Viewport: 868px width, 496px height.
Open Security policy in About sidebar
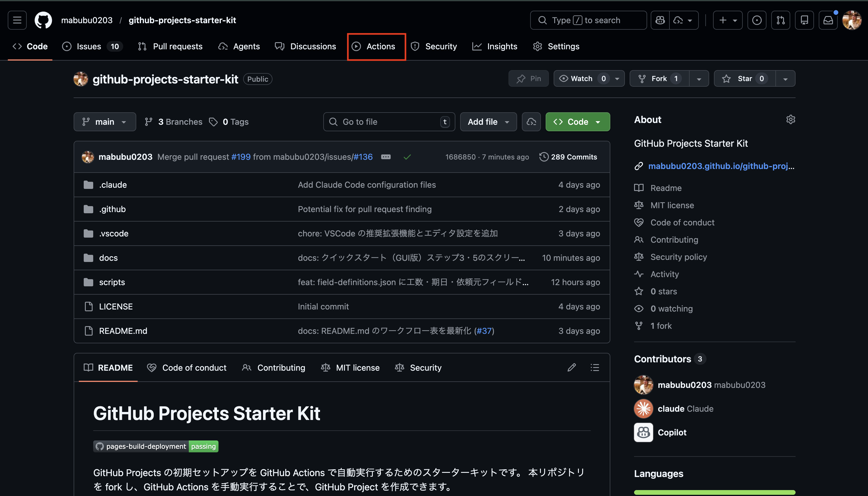[671, 257]
